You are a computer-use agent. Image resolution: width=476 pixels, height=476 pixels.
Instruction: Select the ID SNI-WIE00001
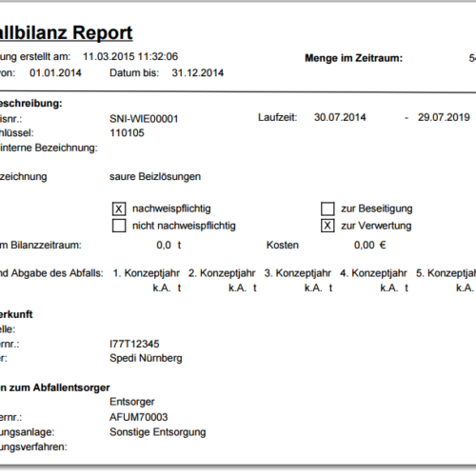(x=144, y=119)
